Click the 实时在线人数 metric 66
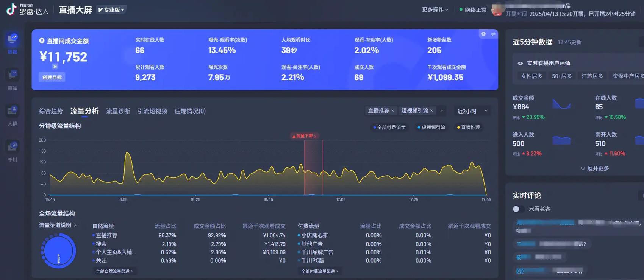644x280 pixels. tap(140, 50)
